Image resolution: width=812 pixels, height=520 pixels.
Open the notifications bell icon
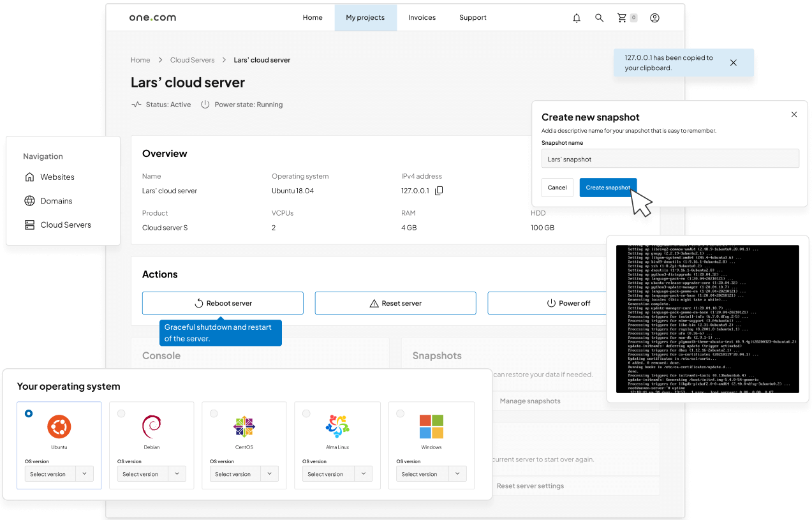pyautogui.click(x=577, y=18)
